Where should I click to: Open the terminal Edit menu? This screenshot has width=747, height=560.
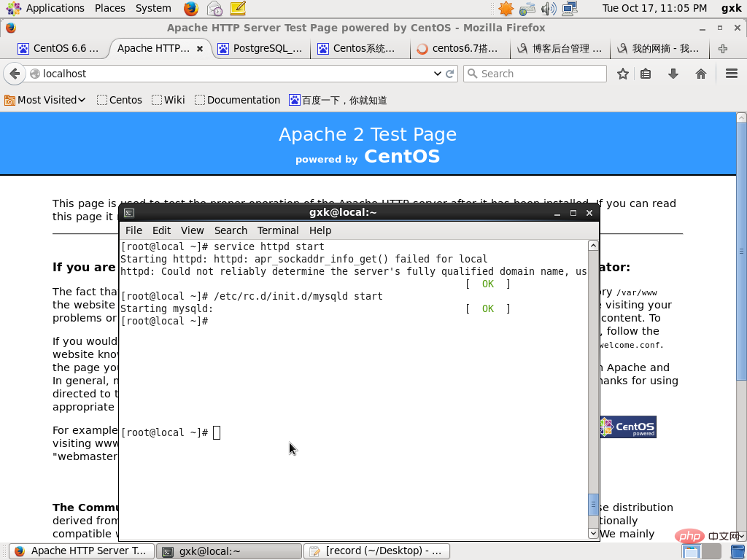(161, 230)
